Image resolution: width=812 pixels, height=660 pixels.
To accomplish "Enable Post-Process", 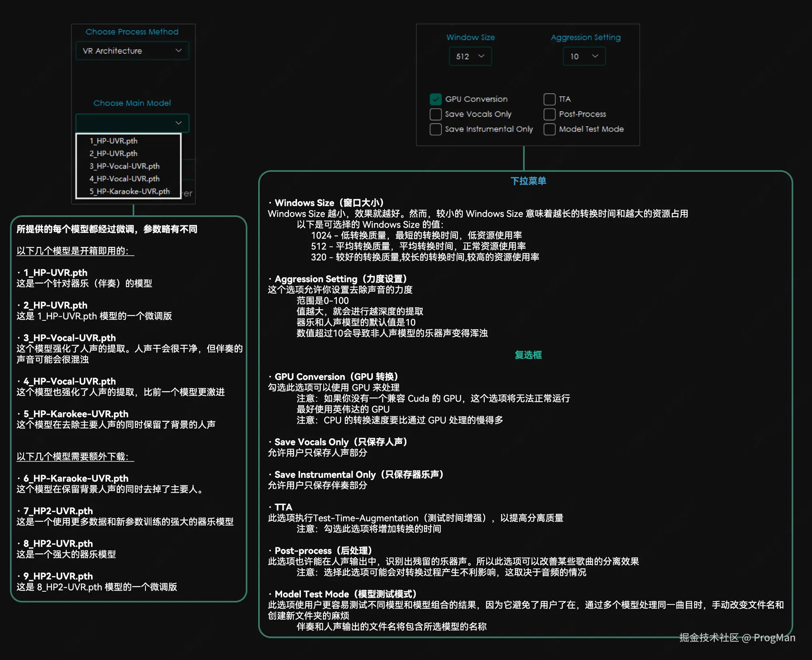I will point(549,114).
